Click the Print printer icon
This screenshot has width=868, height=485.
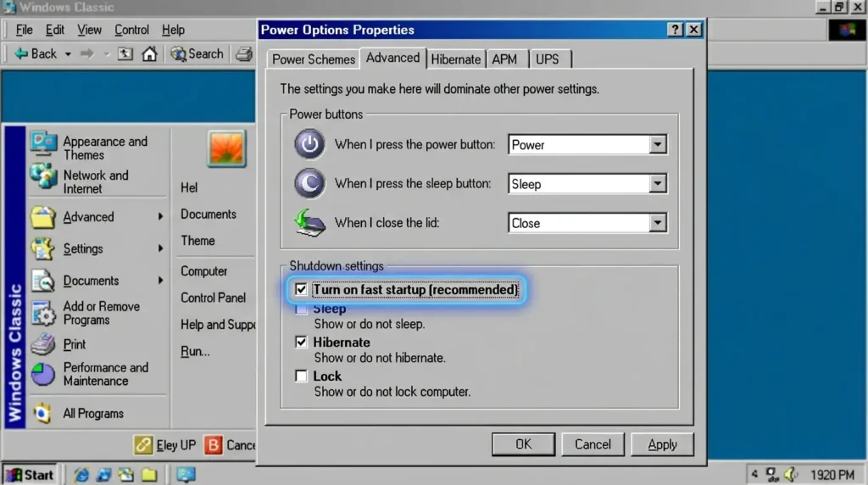(42, 344)
